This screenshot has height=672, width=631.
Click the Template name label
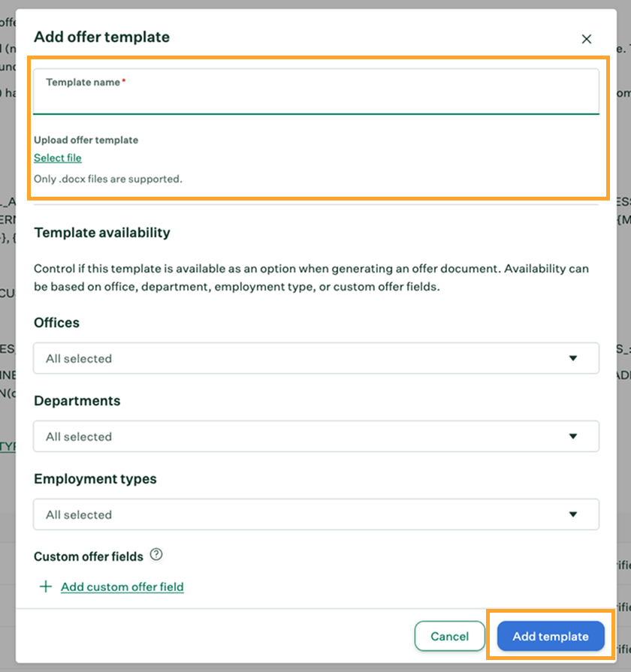[83, 83]
